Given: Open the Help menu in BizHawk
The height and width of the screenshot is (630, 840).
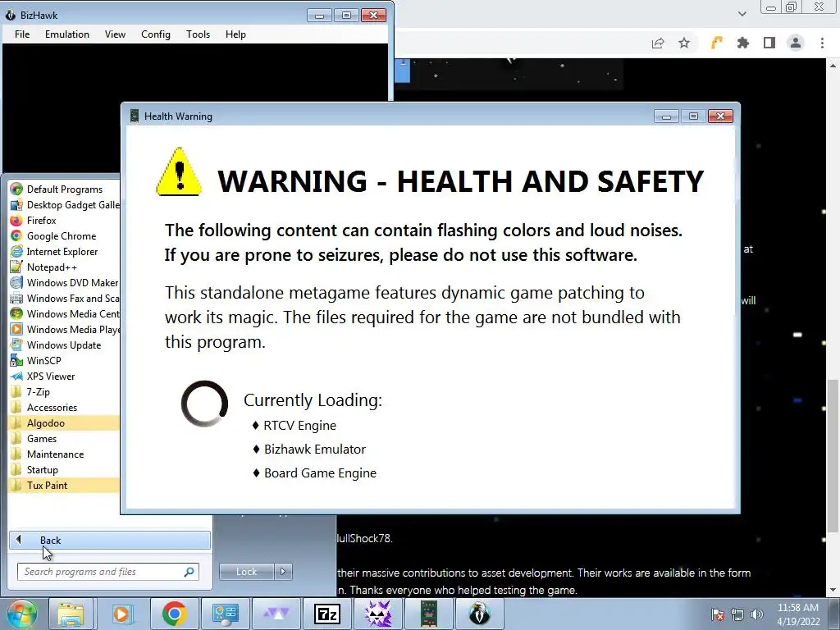Looking at the screenshot, I should (x=235, y=34).
